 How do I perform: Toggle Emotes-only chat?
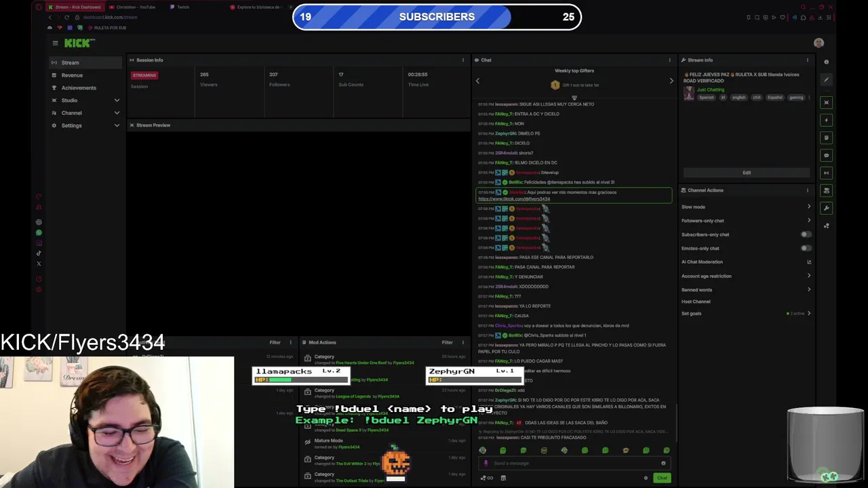point(805,248)
